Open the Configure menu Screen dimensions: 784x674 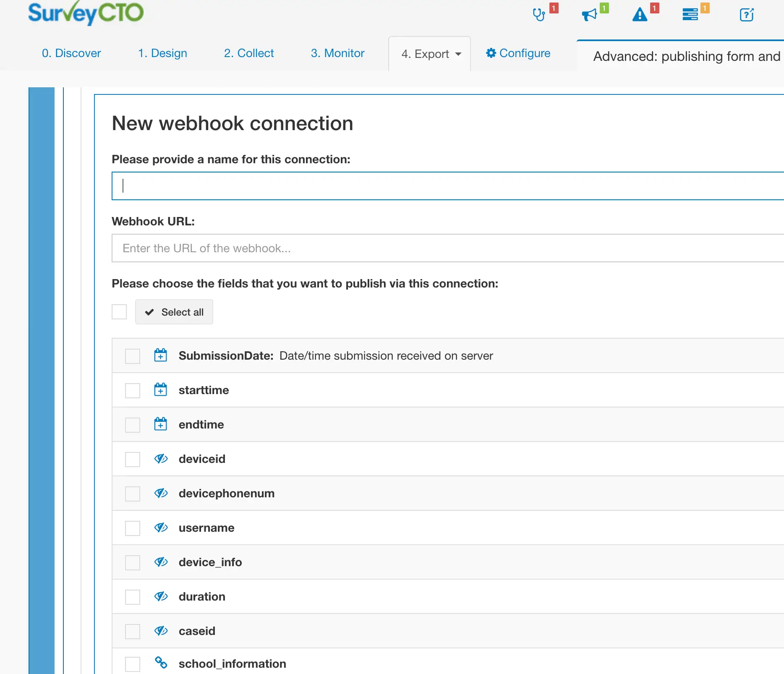(518, 53)
